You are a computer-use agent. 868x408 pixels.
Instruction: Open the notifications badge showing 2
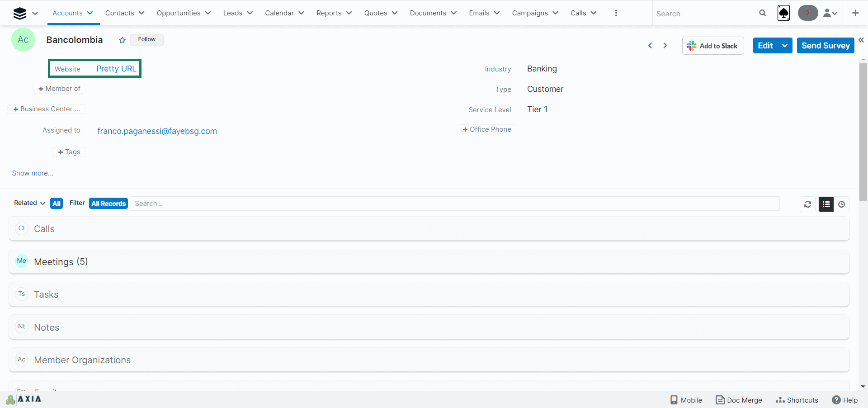[808, 13]
